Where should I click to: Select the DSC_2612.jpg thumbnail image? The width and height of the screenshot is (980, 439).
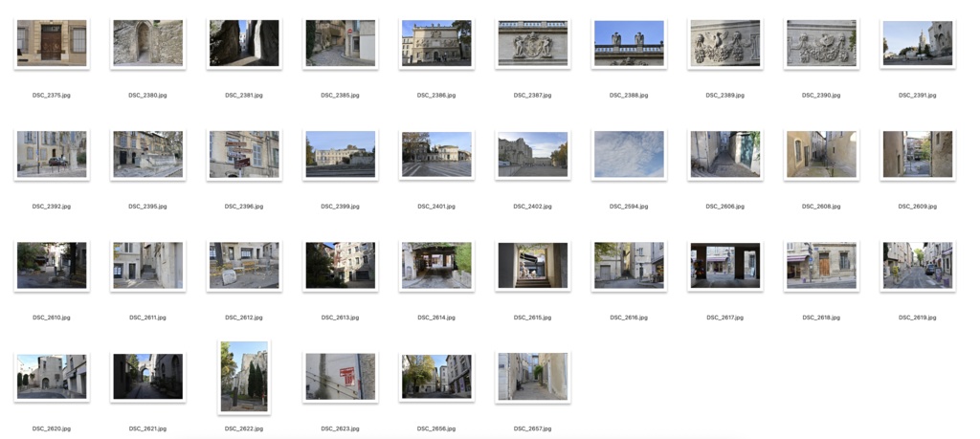click(x=244, y=265)
